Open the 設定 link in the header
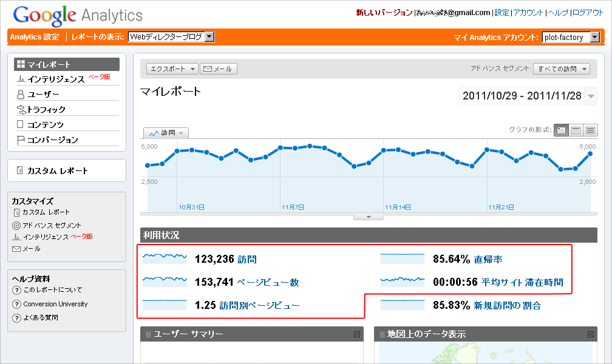The image size is (612, 364). (501, 13)
